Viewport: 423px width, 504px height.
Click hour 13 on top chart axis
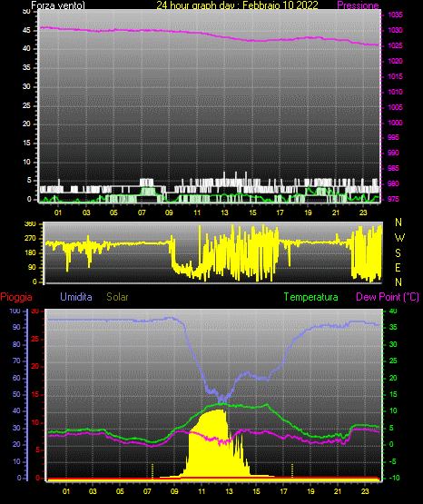(224, 212)
